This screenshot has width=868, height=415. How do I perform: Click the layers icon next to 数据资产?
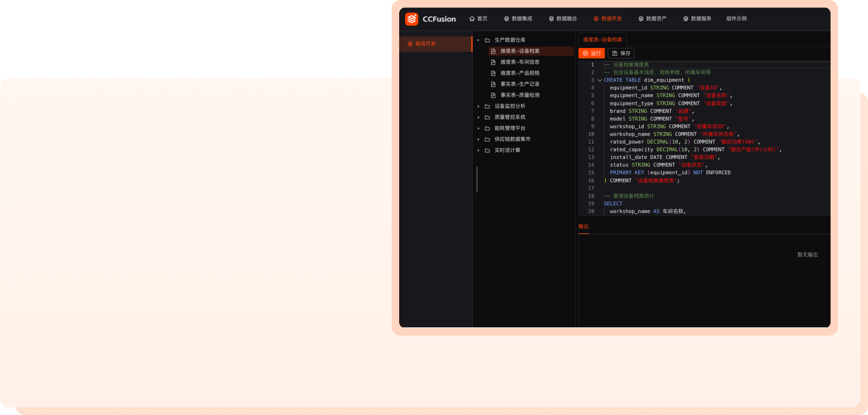pyautogui.click(x=641, y=19)
